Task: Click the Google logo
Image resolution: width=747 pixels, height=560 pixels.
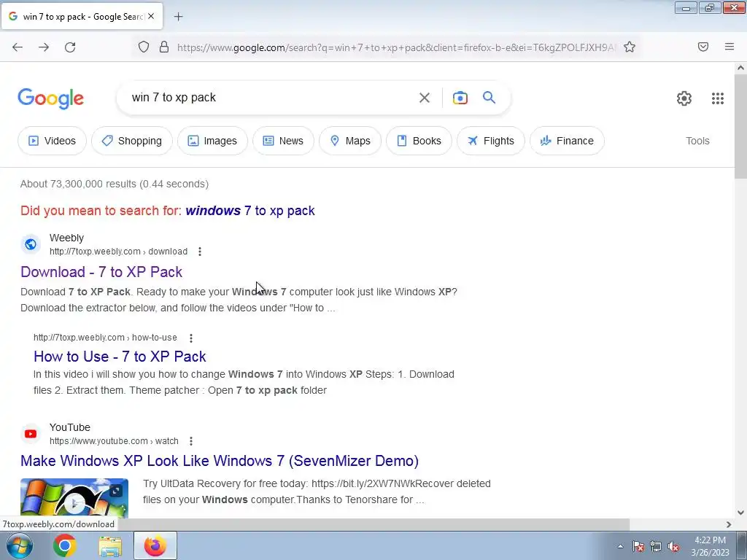Action: tap(51, 98)
